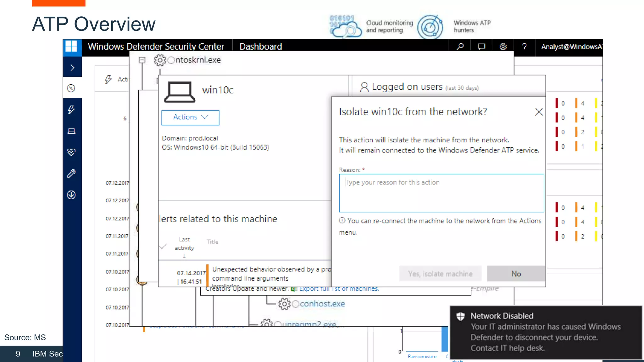Click the Windows logo in Defender header

pyautogui.click(x=71, y=47)
